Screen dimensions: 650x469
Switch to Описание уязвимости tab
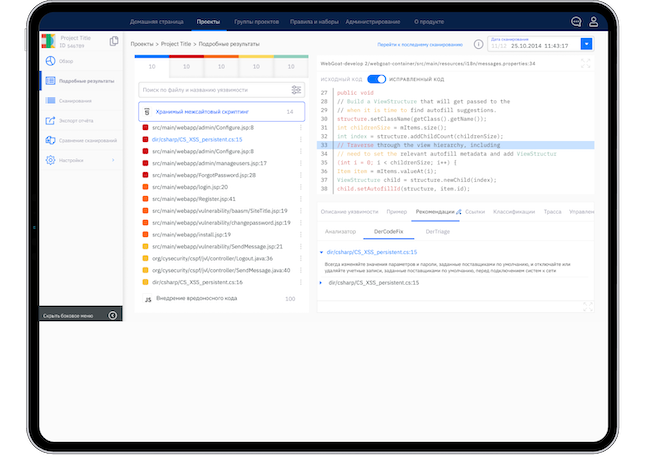point(349,211)
